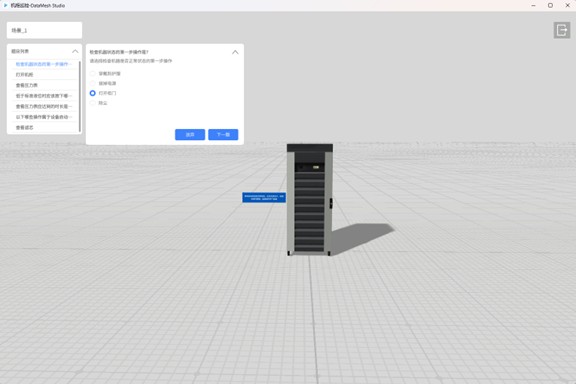This screenshot has width=576, height=384.
Task: Select the fourth radio option 除尘
Action: 93,103
